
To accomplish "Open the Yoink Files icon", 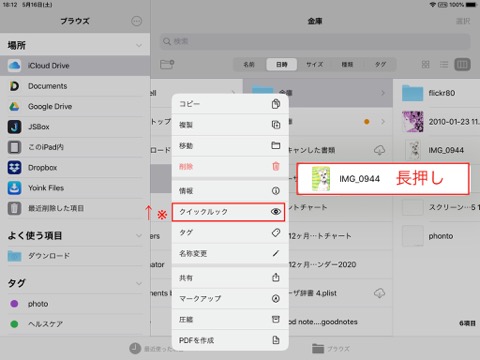I will coord(14,188).
